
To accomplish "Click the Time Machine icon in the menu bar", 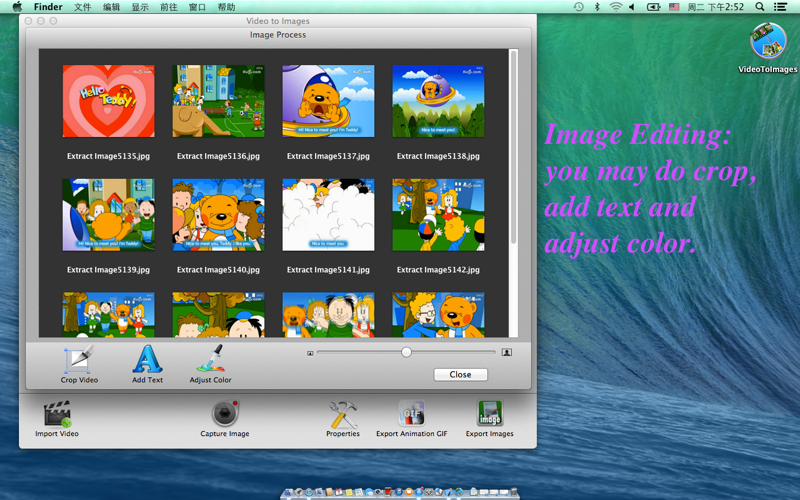I will tap(578, 7).
